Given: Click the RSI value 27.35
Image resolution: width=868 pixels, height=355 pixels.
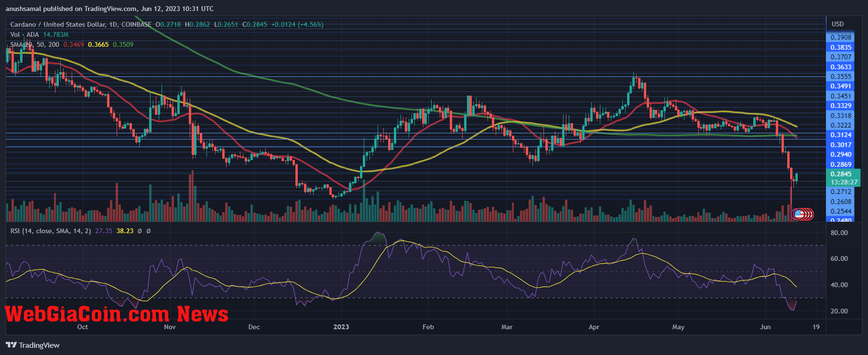Looking at the screenshot, I should pyautogui.click(x=104, y=231).
